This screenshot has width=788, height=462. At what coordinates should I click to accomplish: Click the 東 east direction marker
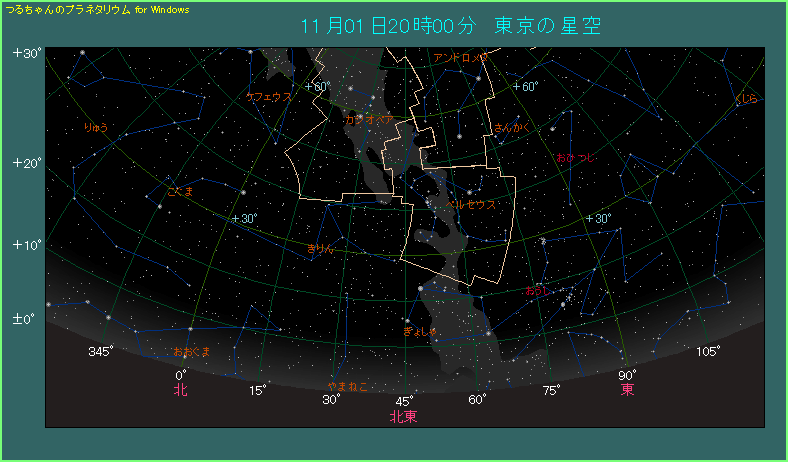[x=627, y=389]
